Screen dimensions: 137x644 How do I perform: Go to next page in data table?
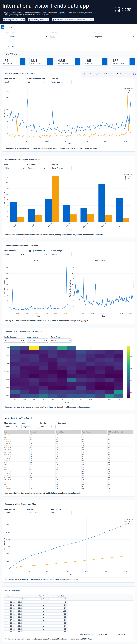[x=127, y=634]
